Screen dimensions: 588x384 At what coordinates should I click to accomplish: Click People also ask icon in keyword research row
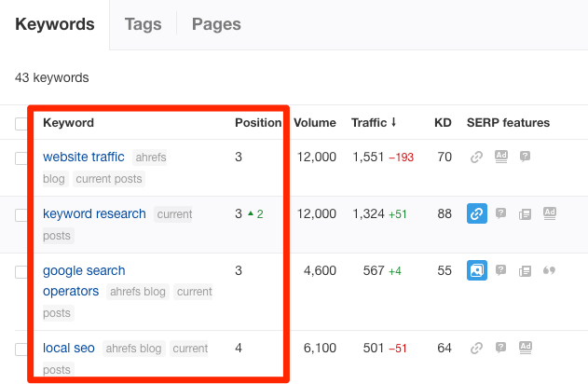coord(500,213)
